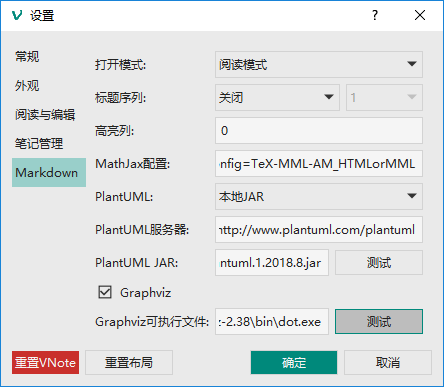Click the 重置布局 button
Screen dimensions: 444x387
tap(129, 362)
